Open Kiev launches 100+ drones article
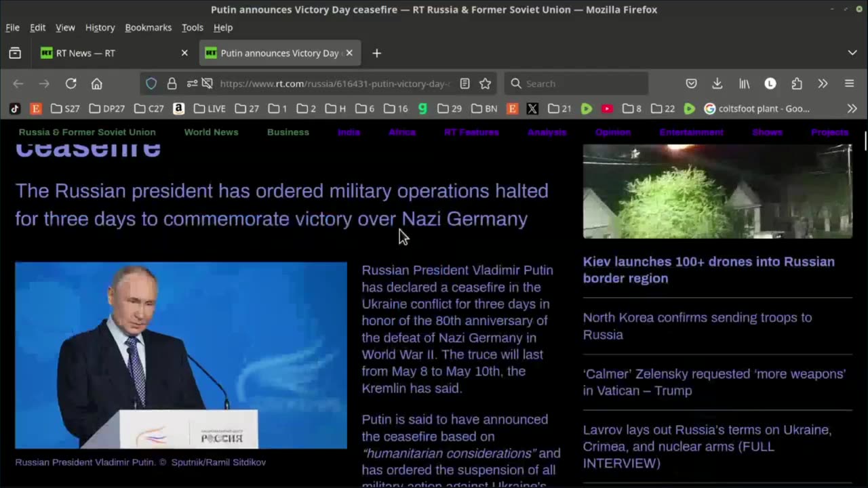 (x=709, y=270)
